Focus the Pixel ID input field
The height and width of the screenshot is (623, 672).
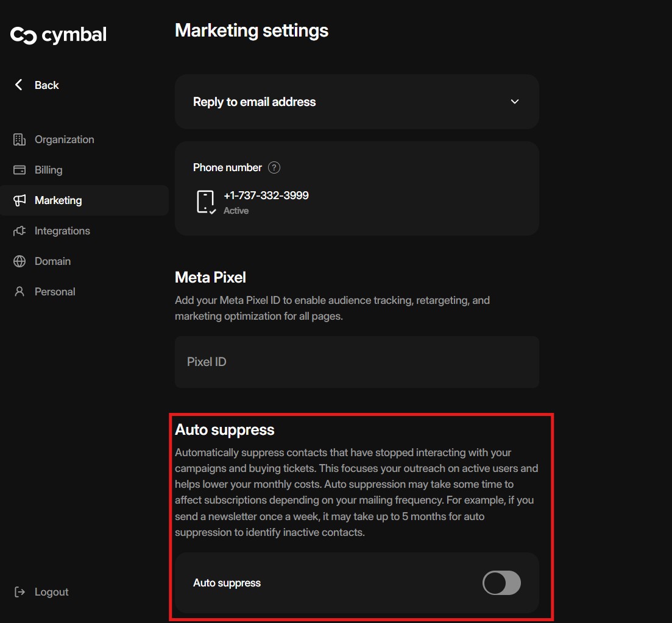coord(356,362)
